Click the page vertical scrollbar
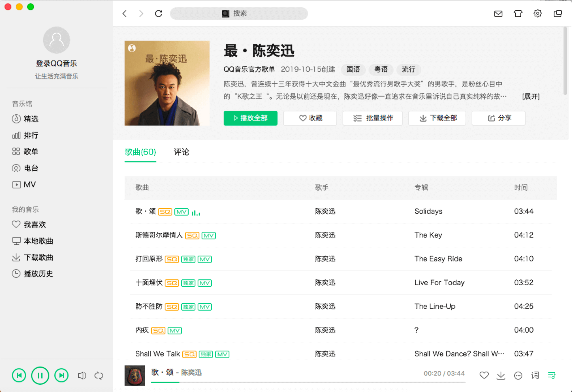Viewport: 572px width, 392px height. 565,61
